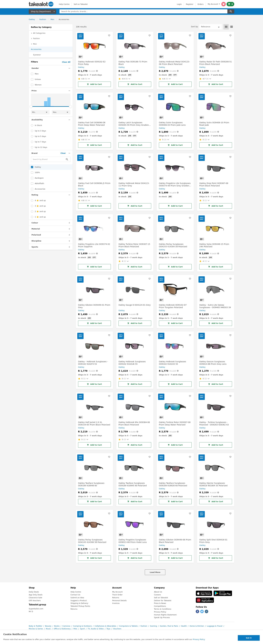Open the shopping cart button in header
Screen dimensions: 263x644
click(x=230, y=4)
